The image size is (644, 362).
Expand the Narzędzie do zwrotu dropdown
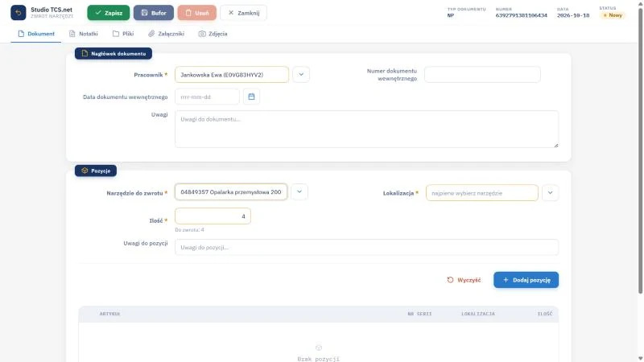299,192
